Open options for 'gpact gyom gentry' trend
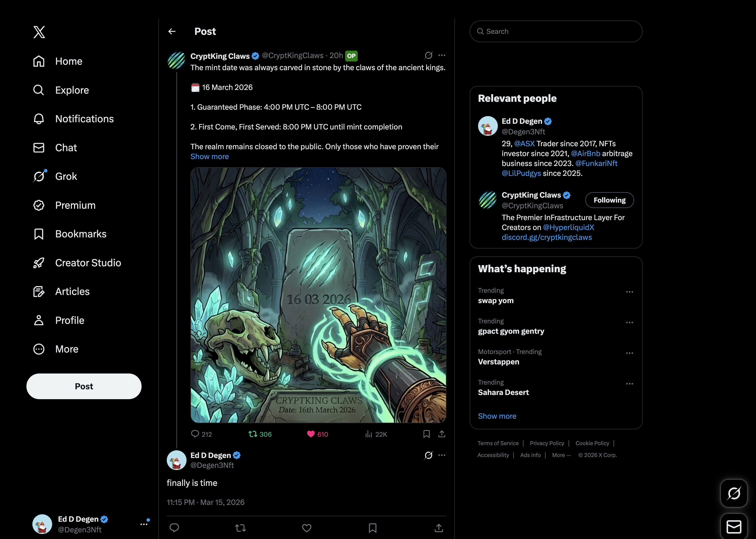The height and width of the screenshot is (539, 756). [x=630, y=323]
